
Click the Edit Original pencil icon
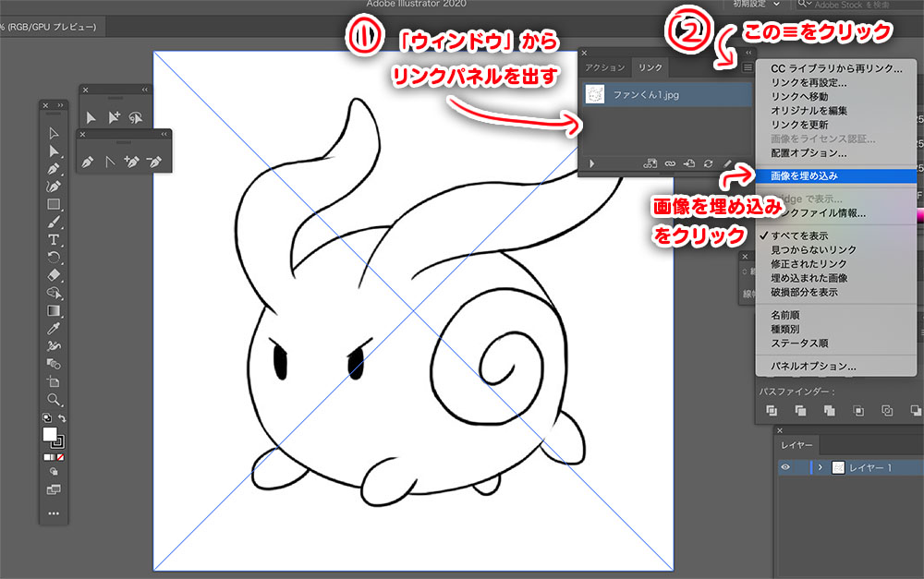click(728, 163)
